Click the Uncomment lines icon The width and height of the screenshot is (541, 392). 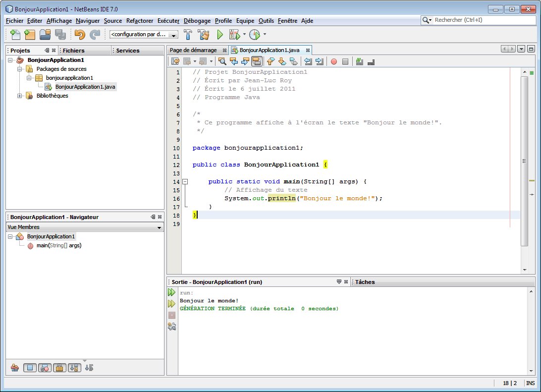(371, 61)
